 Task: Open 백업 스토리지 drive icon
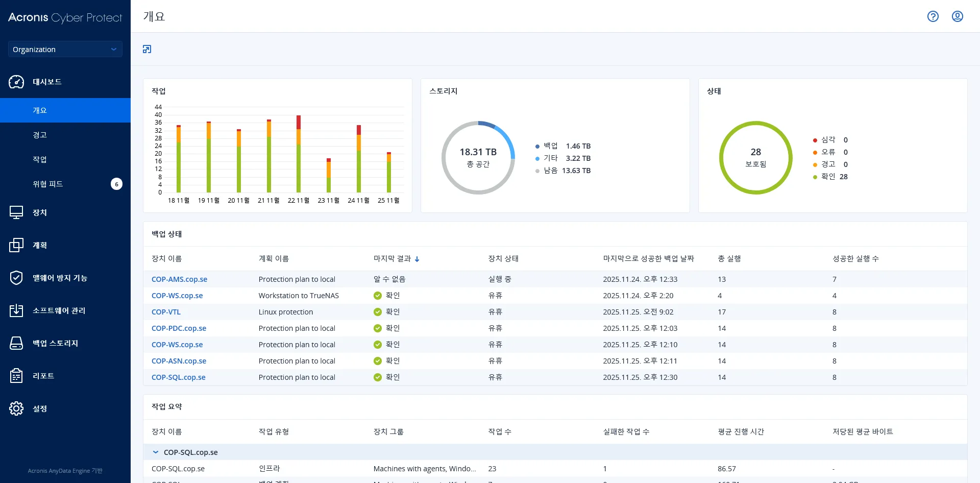click(x=16, y=343)
